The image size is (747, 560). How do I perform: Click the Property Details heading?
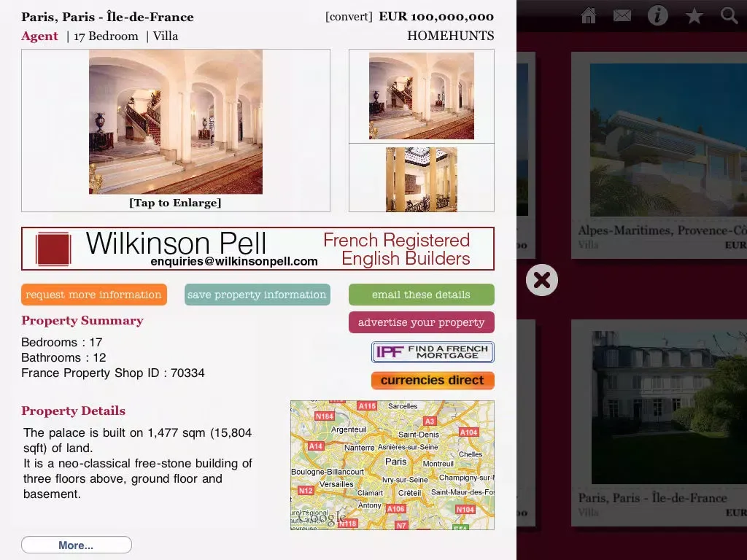(74, 411)
